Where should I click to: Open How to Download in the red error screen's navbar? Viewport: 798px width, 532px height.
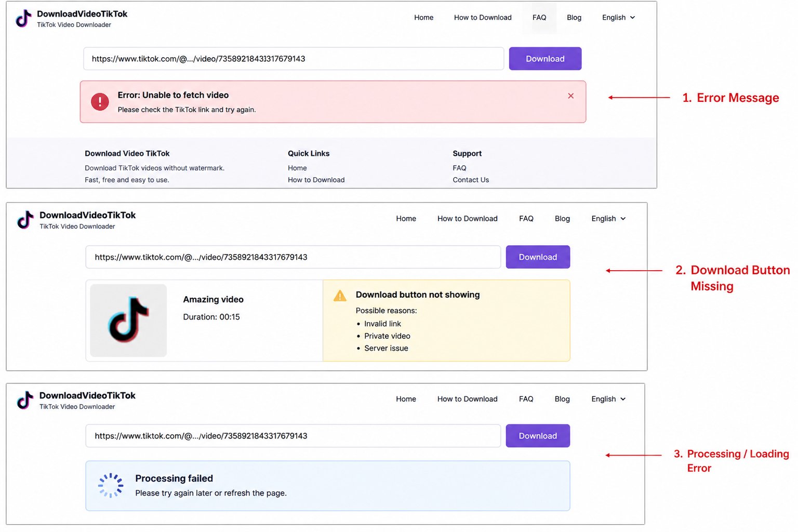[483, 18]
